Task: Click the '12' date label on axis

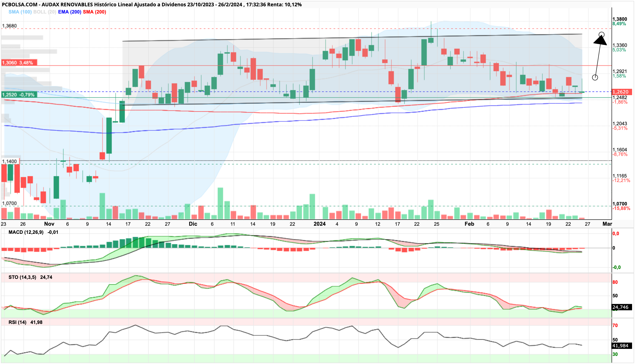Action: [377, 224]
